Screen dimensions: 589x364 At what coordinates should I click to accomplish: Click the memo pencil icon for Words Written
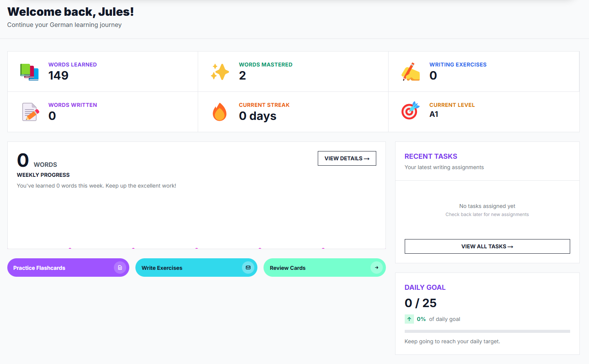pos(30,112)
